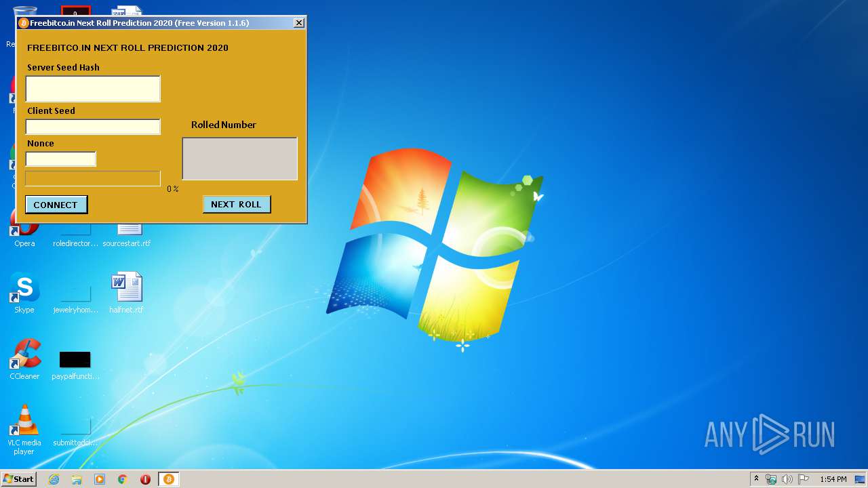
Task: Click the Server Seed Hash label
Action: tap(63, 68)
